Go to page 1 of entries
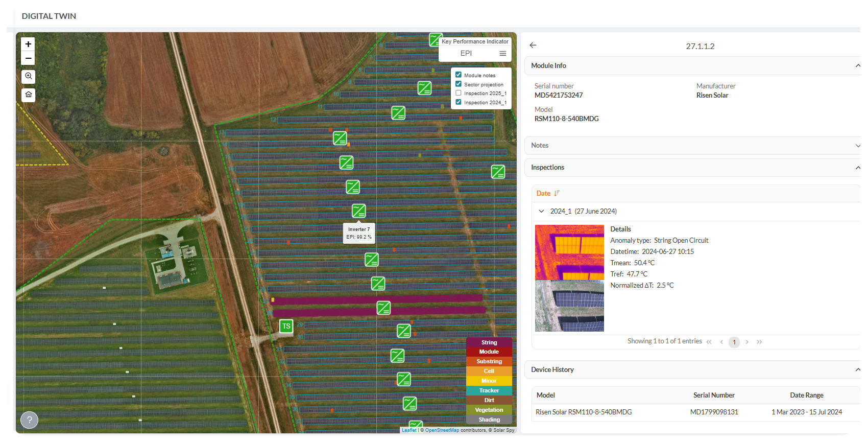 734,342
